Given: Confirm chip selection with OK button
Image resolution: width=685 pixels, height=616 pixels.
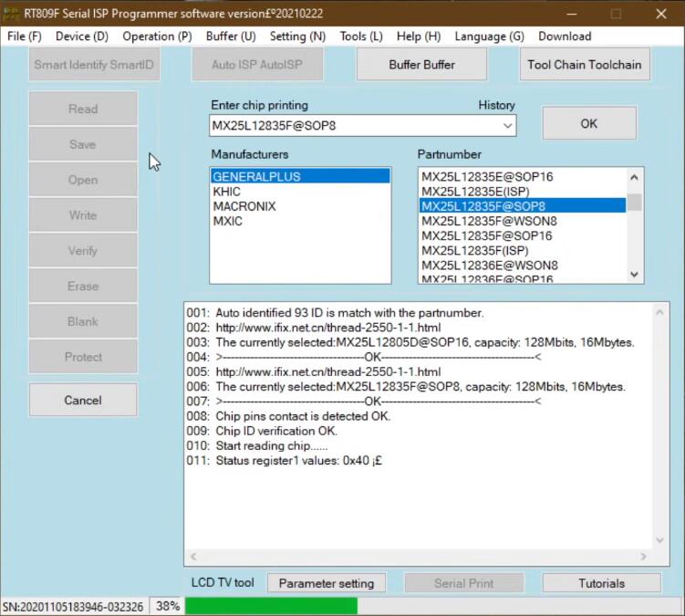Looking at the screenshot, I should point(589,123).
